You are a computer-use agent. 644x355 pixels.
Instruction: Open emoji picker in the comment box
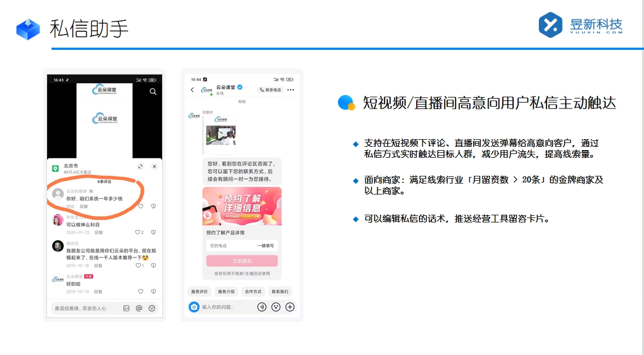pos(152,308)
